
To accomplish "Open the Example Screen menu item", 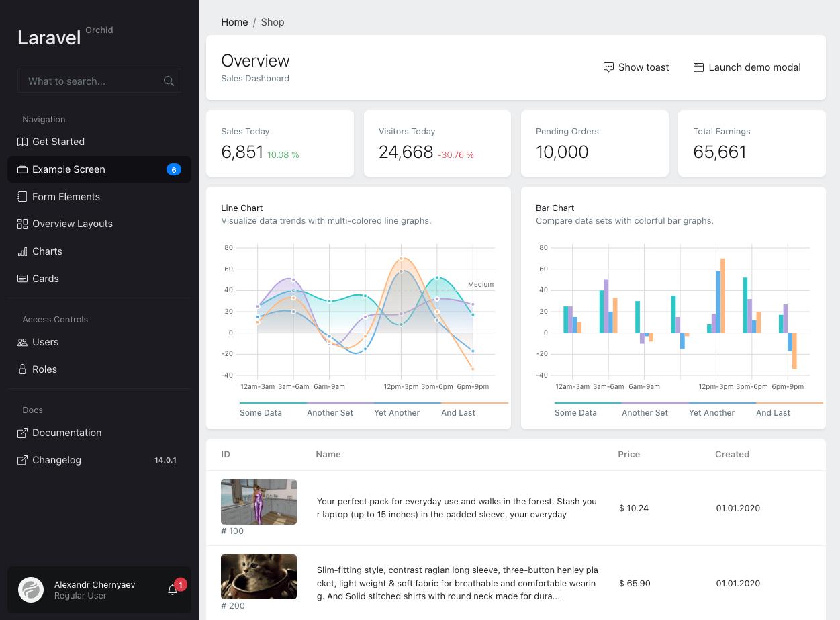I will point(68,169).
